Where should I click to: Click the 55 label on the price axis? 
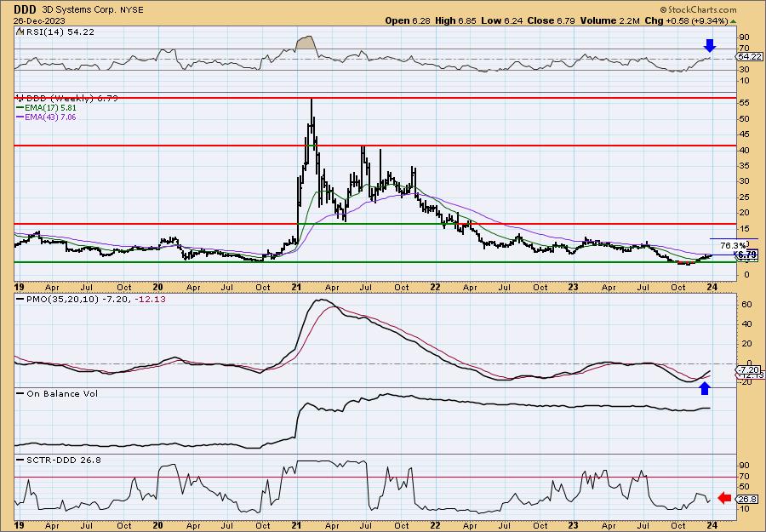click(744, 103)
